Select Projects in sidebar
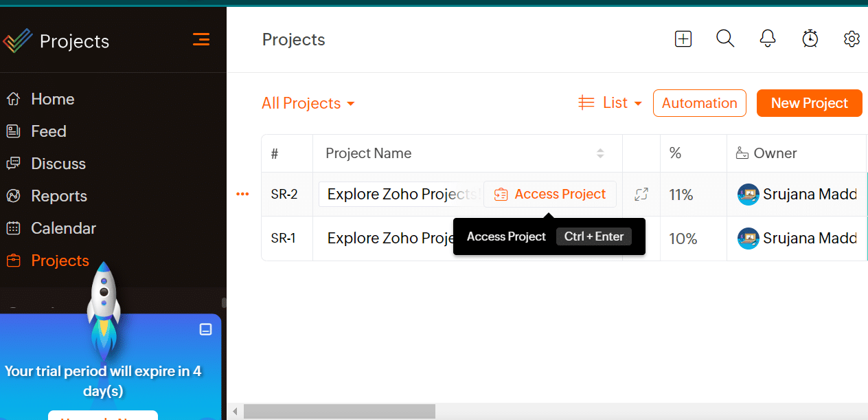 click(60, 261)
